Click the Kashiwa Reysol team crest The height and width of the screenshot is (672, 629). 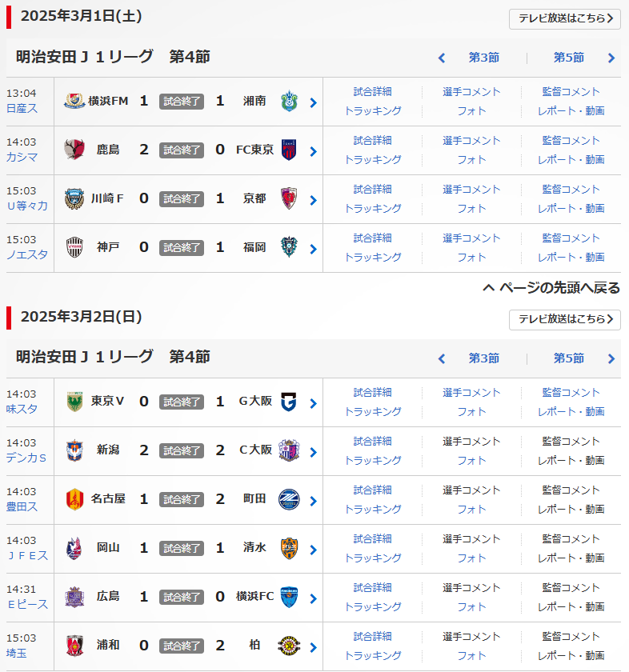pos(289,646)
